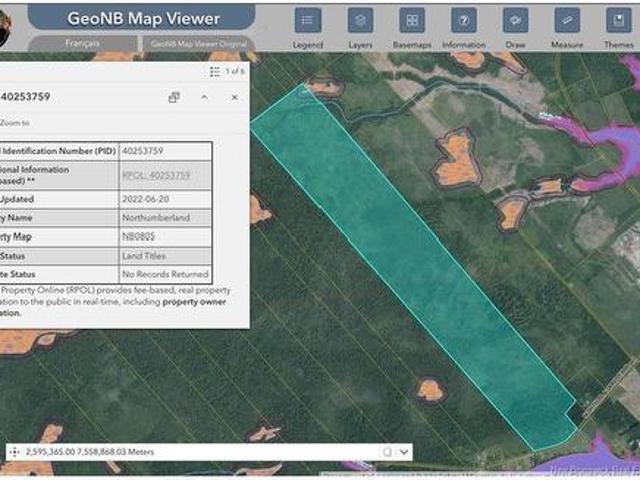
Task: Close the parcel information popup
Action: click(234, 97)
